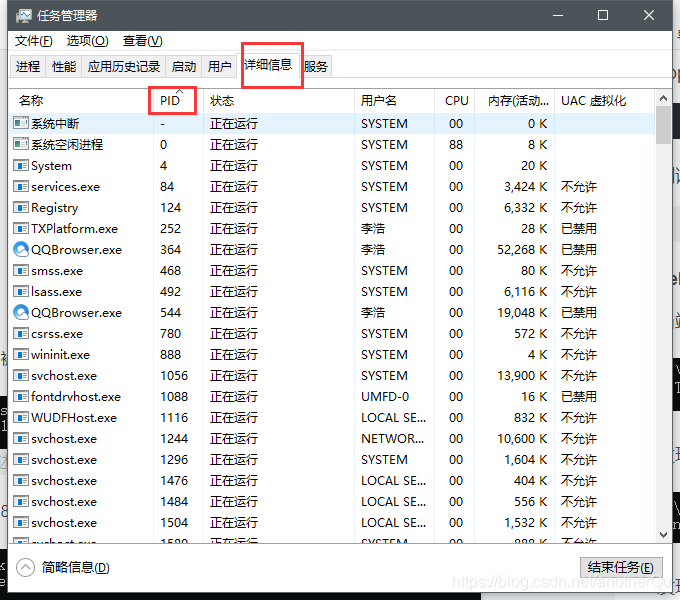Viewport: 680px width, 600px height.
Task: Open the 查看(V) menu
Action: 143,41
